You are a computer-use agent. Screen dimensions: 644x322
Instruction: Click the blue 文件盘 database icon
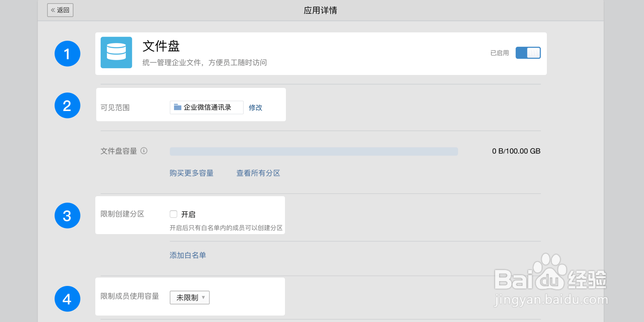(x=116, y=52)
